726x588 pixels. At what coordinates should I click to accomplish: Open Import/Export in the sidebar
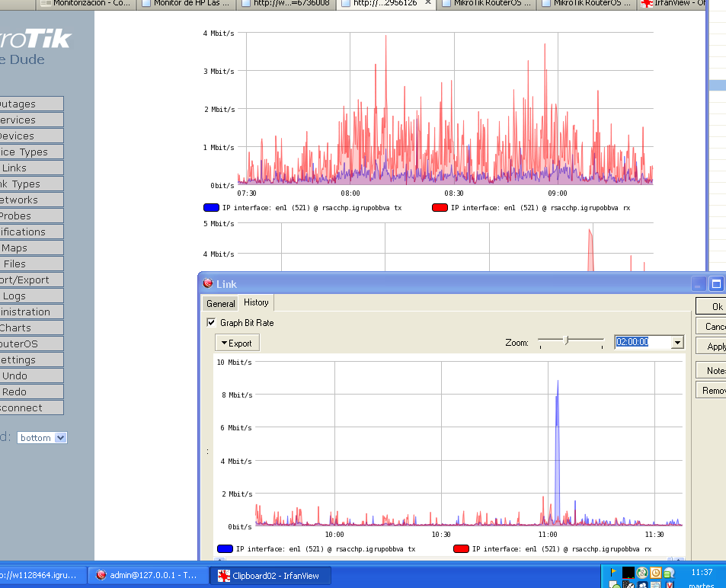click(x=31, y=280)
